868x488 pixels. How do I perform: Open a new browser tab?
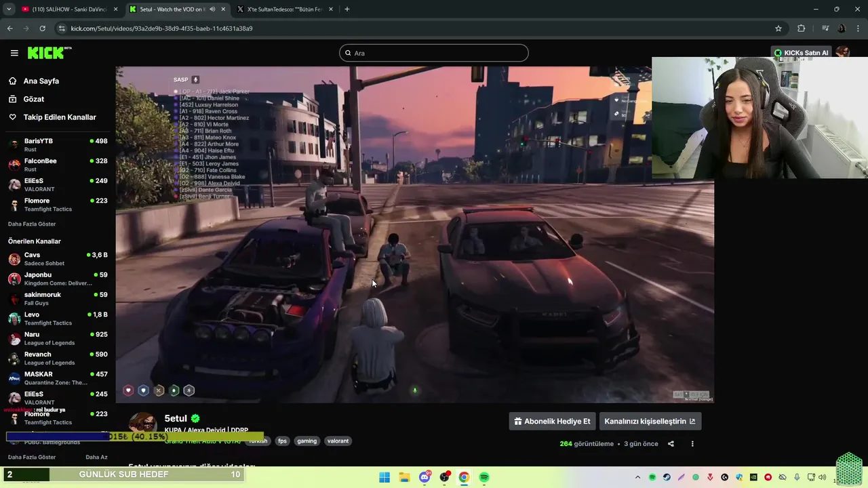pyautogui.click(x=347, y=9)
